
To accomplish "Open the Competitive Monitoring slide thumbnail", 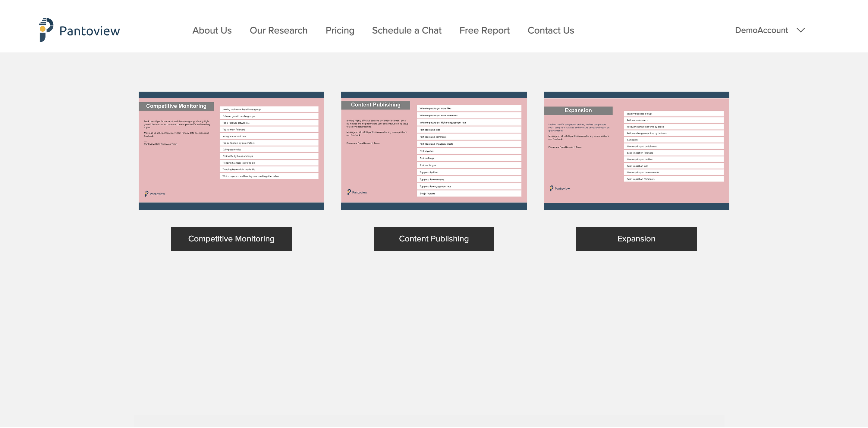I will tap(231, 150).
